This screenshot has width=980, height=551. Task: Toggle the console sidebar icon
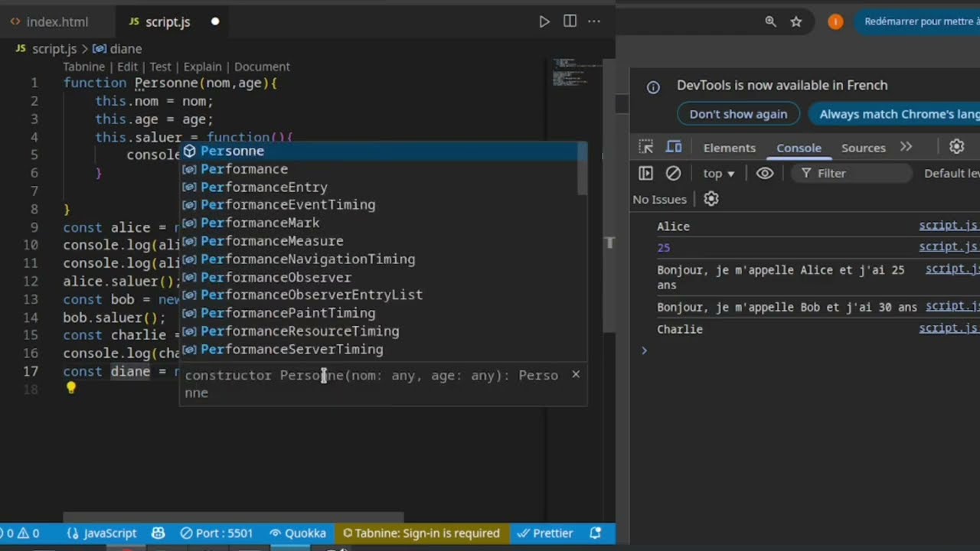(x=645, y=173)
